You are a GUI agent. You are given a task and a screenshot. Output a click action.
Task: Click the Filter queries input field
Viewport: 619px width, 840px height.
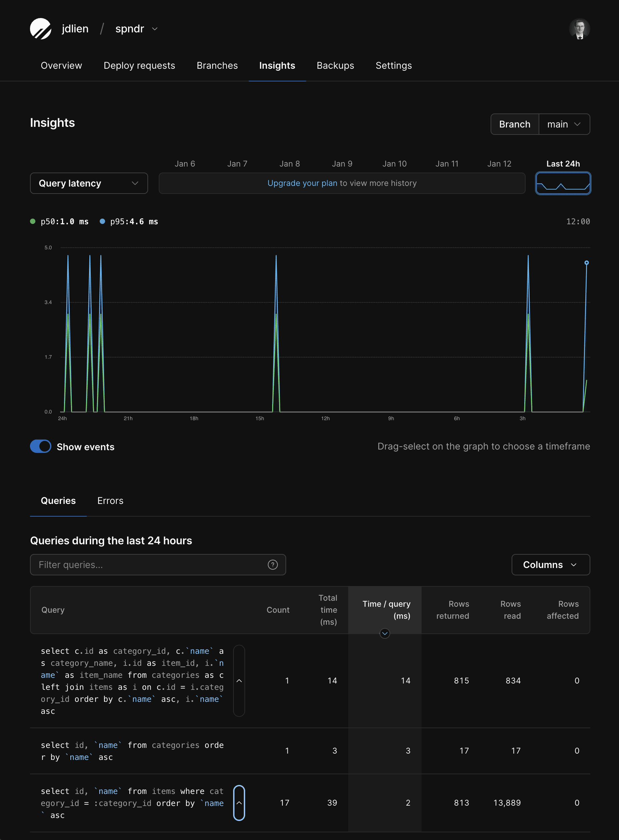click(150, 564)
